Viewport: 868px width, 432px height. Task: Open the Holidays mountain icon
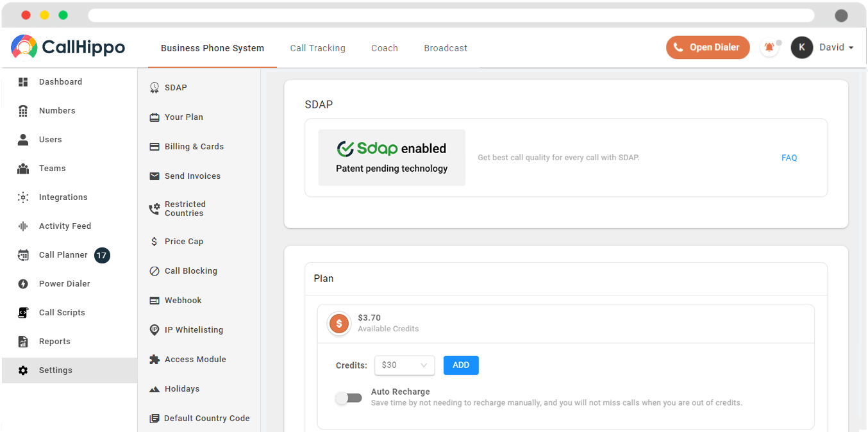(154, 389)
